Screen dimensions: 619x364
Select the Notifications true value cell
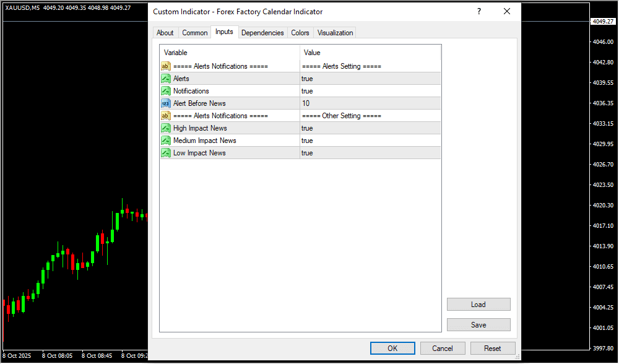(x=370, y=91)
